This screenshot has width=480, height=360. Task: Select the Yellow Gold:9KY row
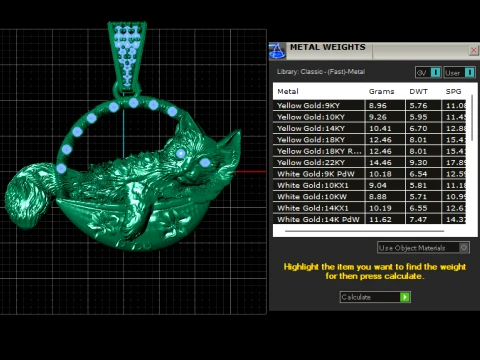click(x=369, y=106)
